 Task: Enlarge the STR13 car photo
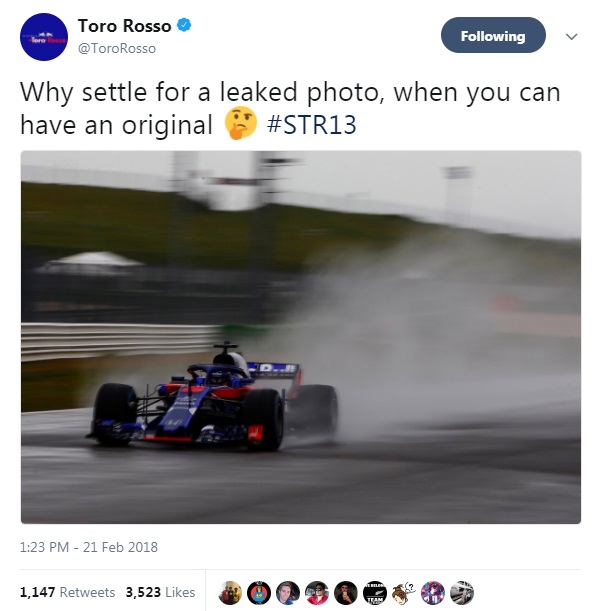coord(301,337)
